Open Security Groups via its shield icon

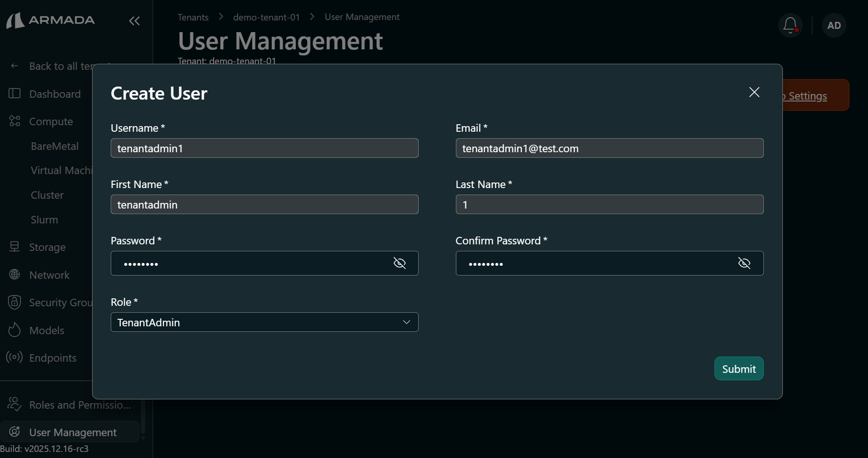tap(14, 302)
